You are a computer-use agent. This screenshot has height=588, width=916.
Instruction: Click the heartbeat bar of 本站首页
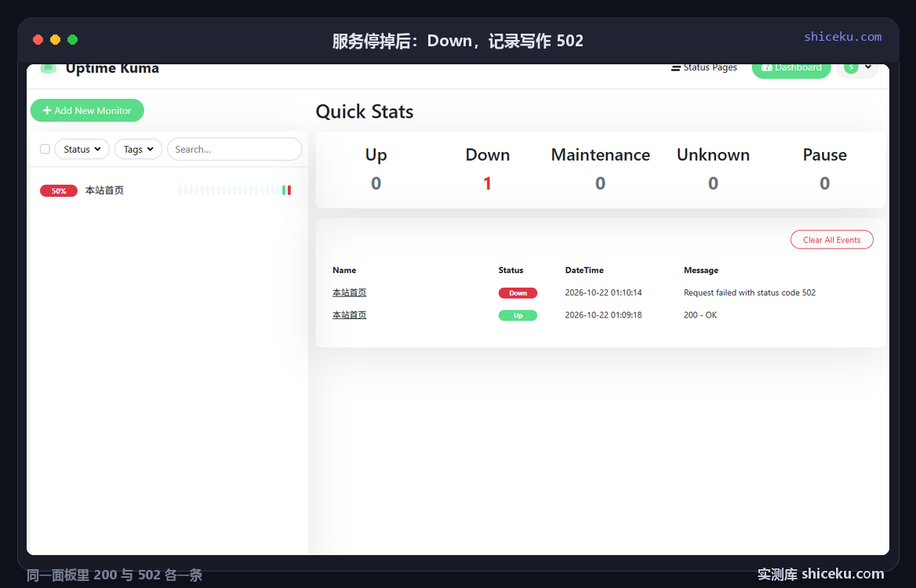coord(234,191)
